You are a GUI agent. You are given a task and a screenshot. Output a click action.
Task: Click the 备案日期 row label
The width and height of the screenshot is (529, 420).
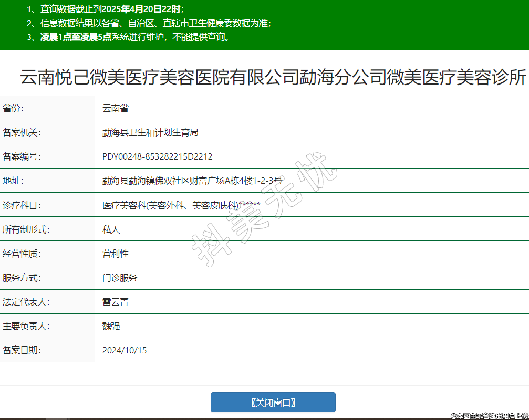[22, 350]
